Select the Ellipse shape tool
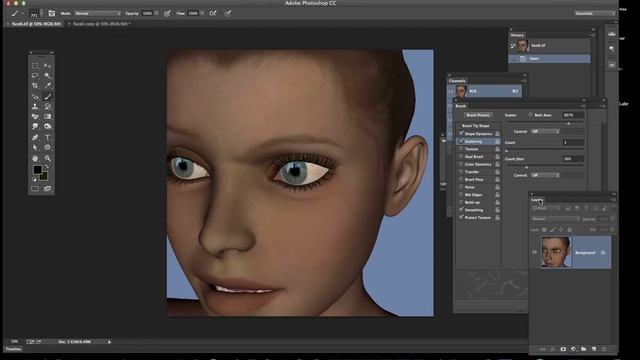This screenshot has width=640, height=360. [x=47, y=147]
